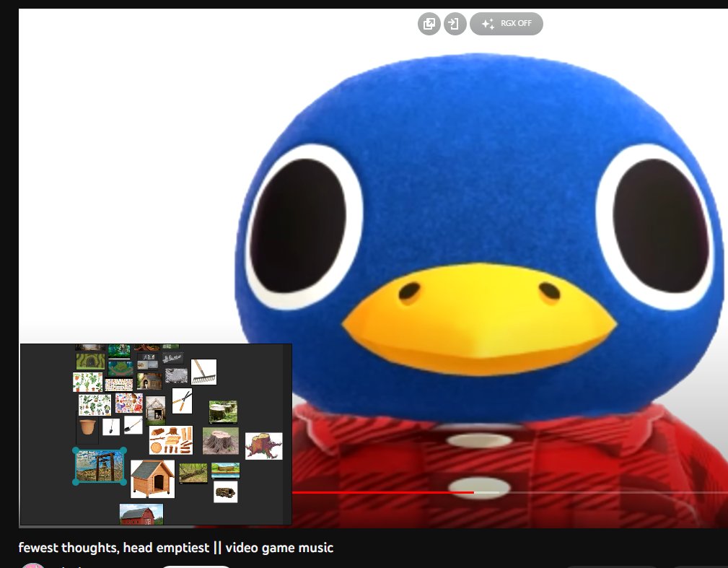Image resolution: width=728 pixels, height=568 pixels.
Task: Select the red barn thumbnail
Action: (x=141, y=514)
